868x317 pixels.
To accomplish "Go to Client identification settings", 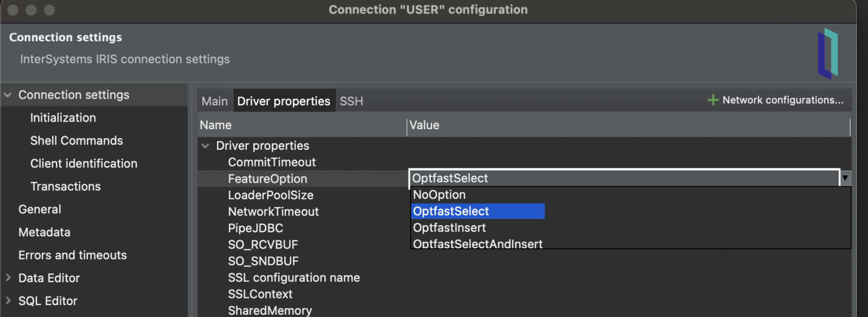I will 84,163.
